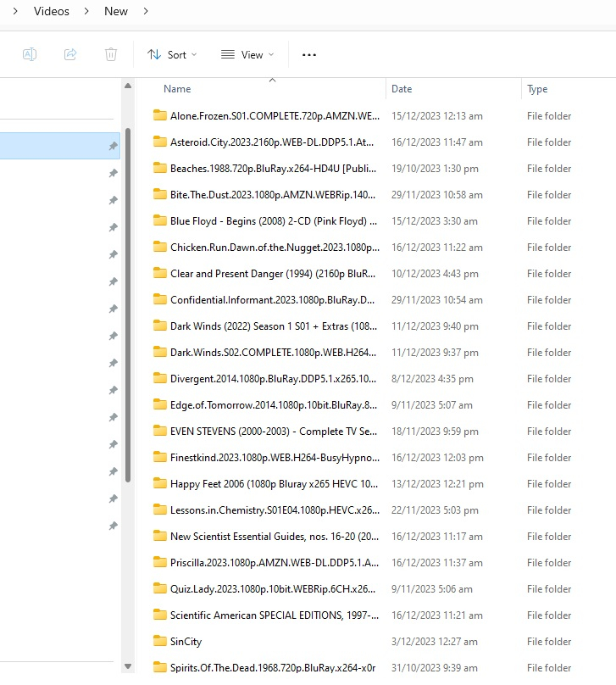The height and width of the screenshot is (685, 616).
Task: Click date 3/12/2023 12:27 am
Action: point(435,641)
